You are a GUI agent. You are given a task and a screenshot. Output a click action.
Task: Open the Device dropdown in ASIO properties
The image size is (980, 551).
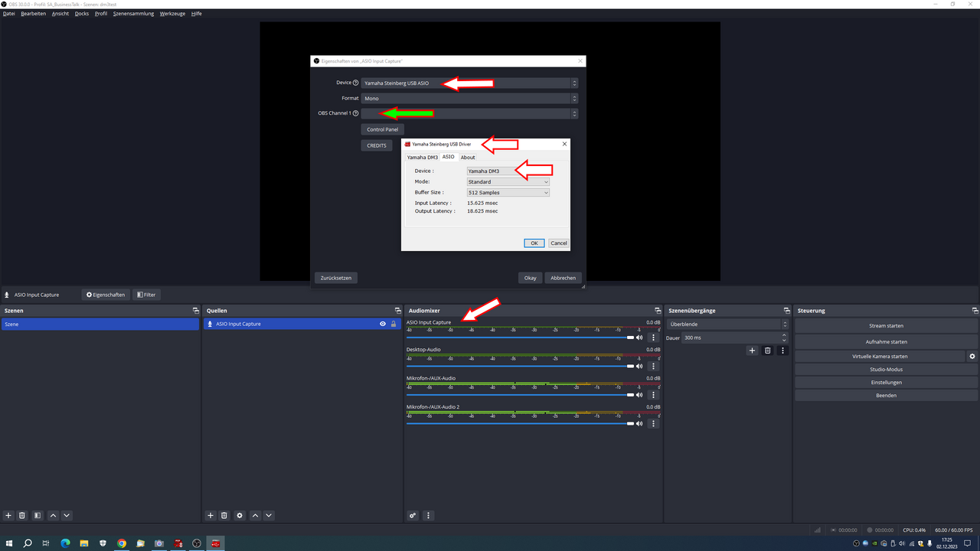tap(469, 83)
